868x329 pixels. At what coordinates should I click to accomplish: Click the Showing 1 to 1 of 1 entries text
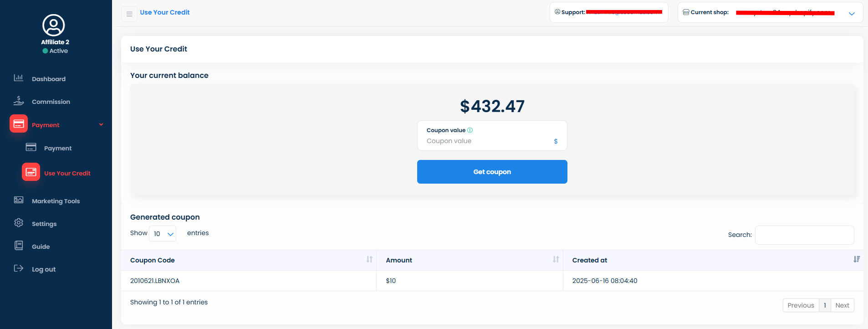tap(169, 302)
